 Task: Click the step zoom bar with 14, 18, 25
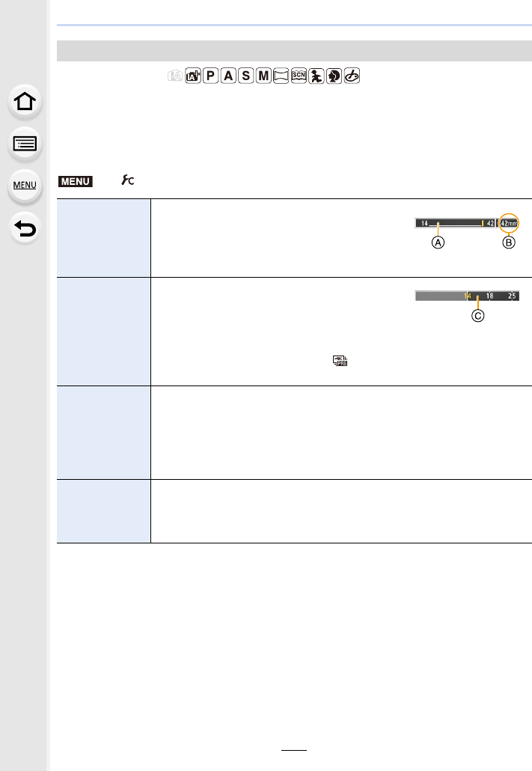[467, 296]
